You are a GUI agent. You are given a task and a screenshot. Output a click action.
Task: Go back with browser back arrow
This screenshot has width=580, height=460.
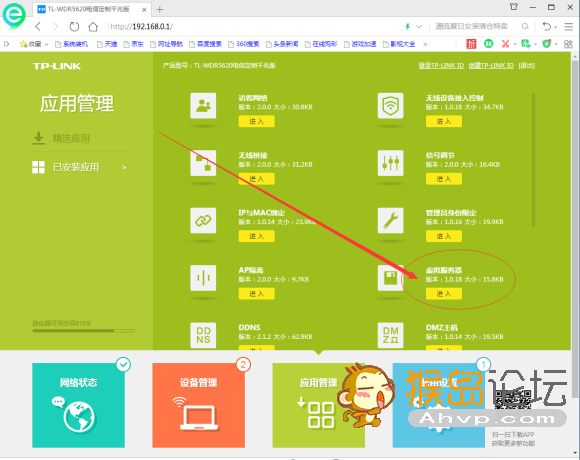(38, 27)
